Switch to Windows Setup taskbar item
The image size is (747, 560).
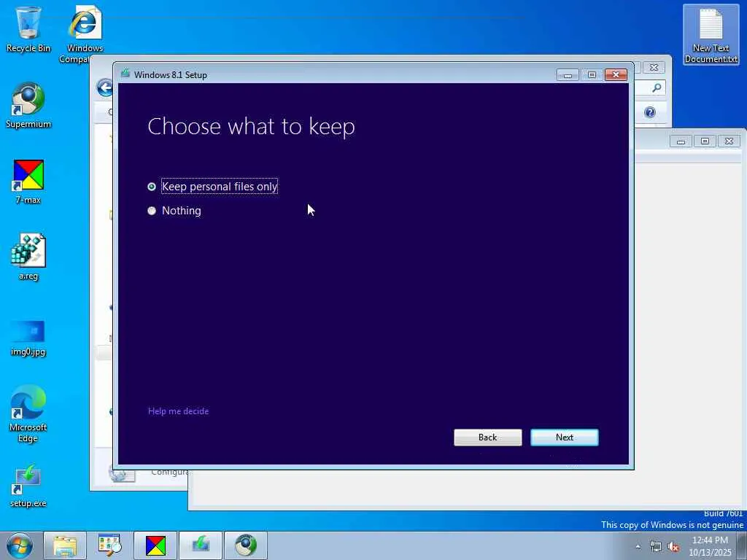click(201, 545)
